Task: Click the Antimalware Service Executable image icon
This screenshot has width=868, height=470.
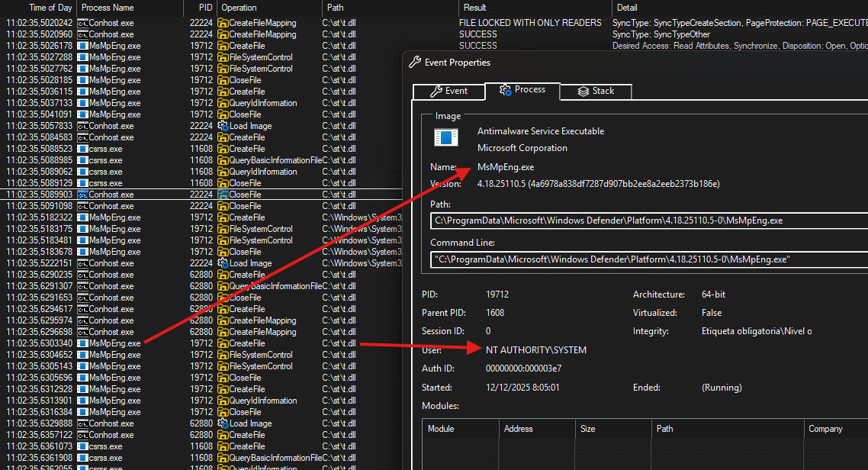Action: pyautogui.click(x=446, y=137)
